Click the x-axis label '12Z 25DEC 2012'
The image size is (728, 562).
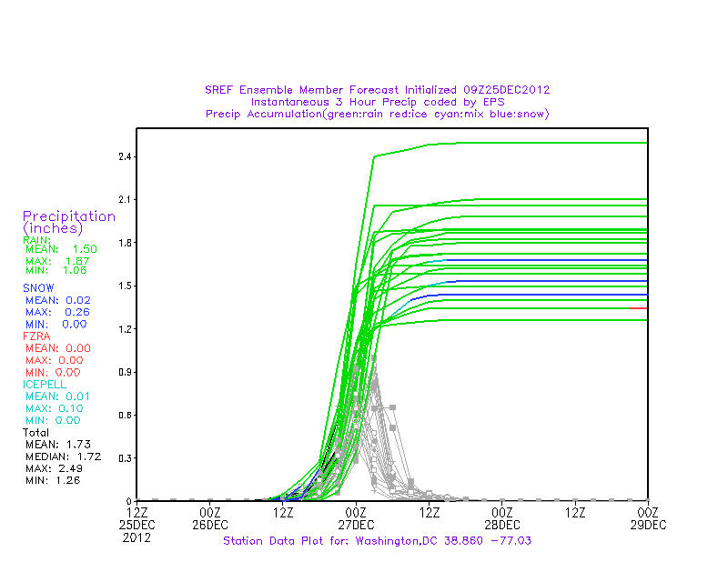click(x=136, y=526)
